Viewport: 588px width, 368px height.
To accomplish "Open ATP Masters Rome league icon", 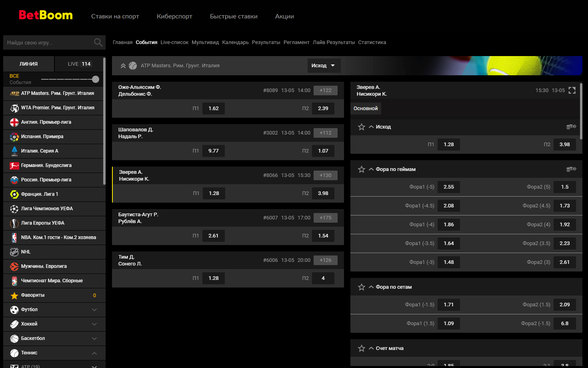I will point(14,93).
